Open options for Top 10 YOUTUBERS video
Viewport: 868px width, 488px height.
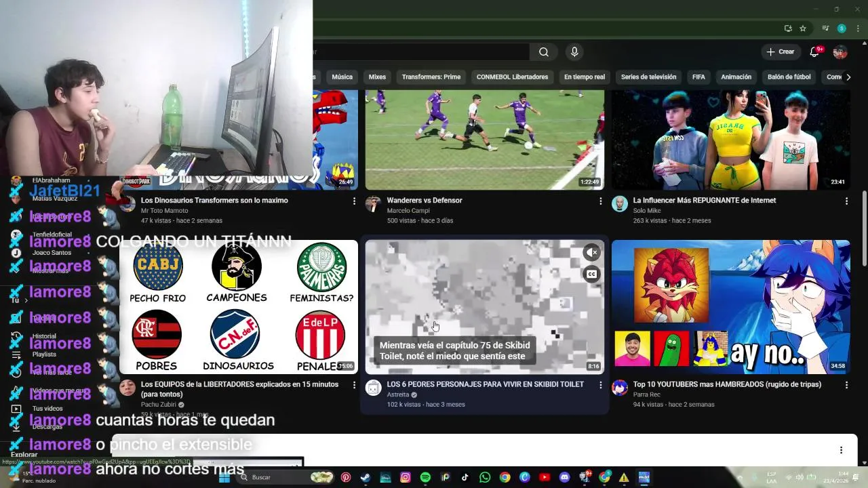pyautogui.click(x=846, y=385)
